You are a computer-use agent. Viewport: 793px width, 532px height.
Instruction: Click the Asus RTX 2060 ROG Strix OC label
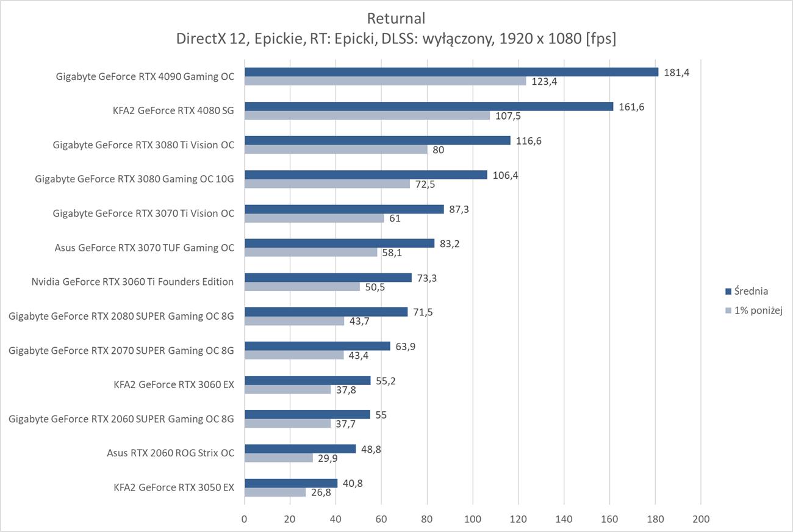pos(170,453)
